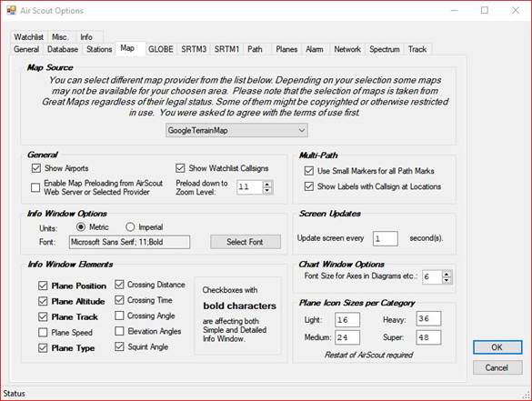This screenshot has width=532, height=401.
Task: Click the Font field showing Microsoft Sans Serif
Action: tap(130, 242)
